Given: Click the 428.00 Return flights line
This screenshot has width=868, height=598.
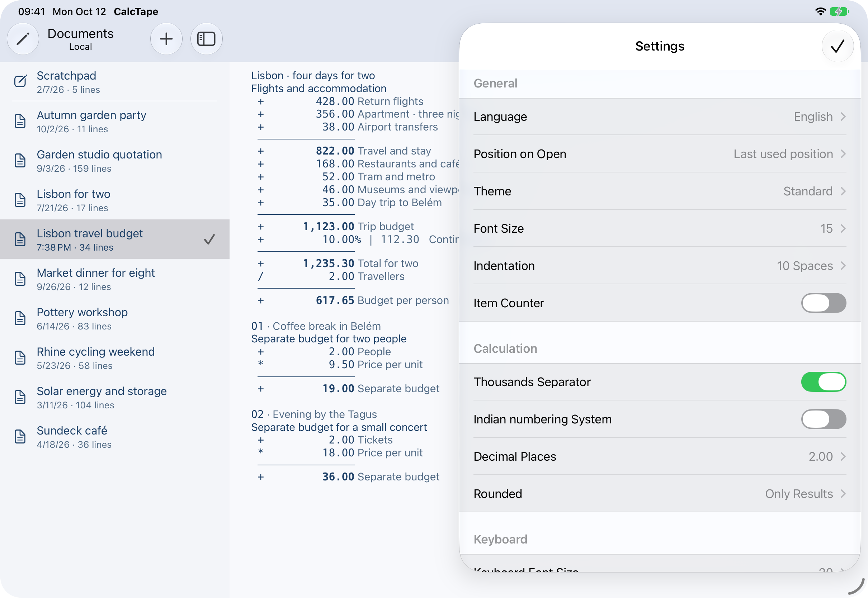Looking at the screenshot, I should (x=340, y=101).
